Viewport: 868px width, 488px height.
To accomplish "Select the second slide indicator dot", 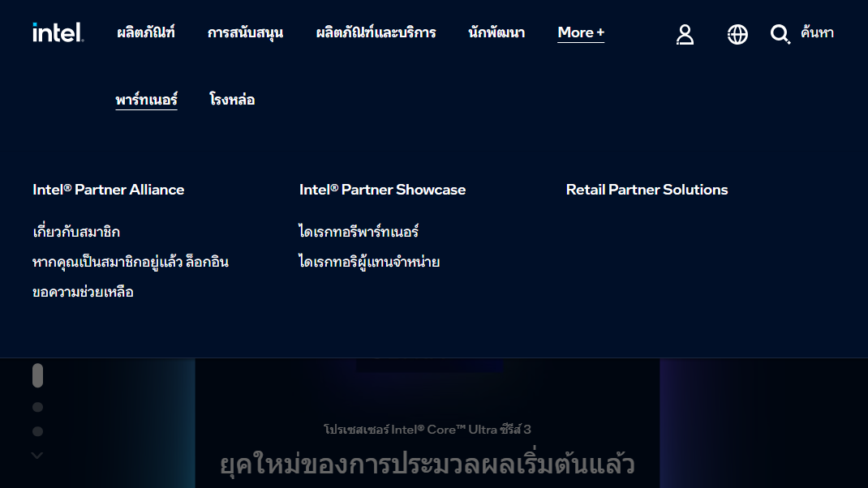I will pyautogui.click(x=37, y=407).
